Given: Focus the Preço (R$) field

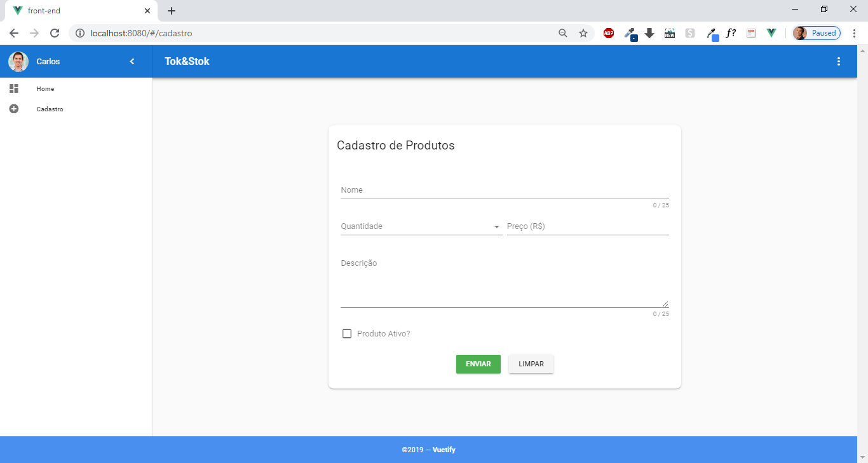Looking at the screenshot, I should [588, 226].
